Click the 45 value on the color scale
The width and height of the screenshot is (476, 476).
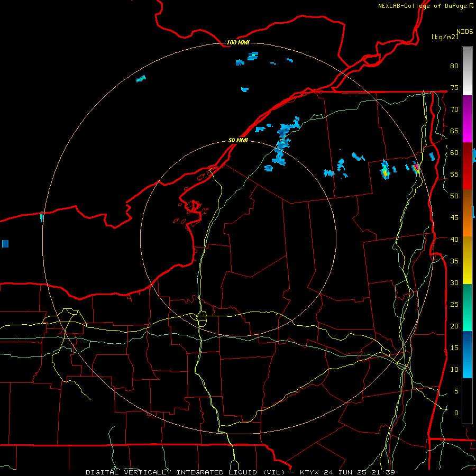(454, 218)
